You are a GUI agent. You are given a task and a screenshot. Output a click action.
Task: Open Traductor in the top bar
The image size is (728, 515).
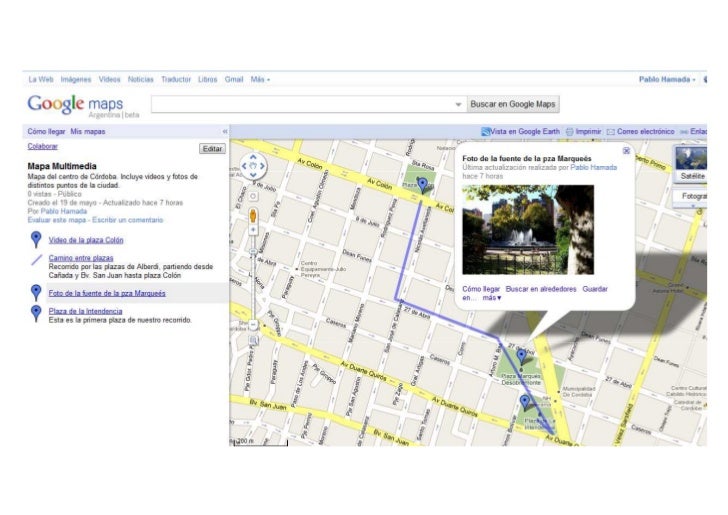point(176,79)
